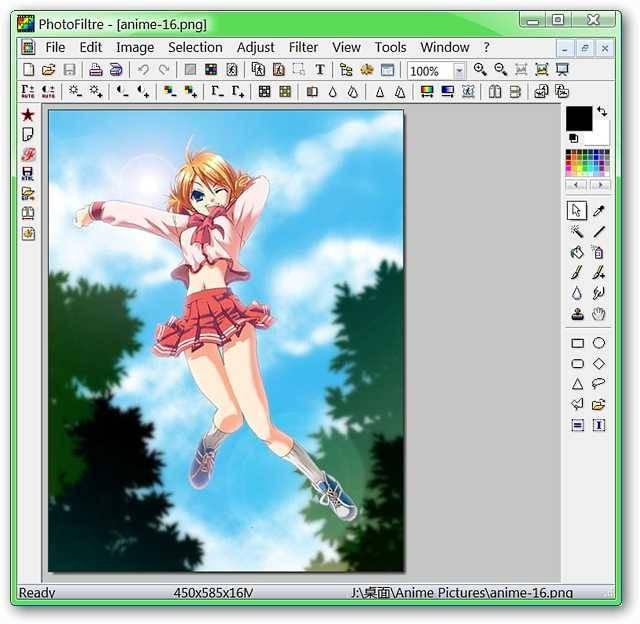This screenshot has height=624, width=640.
Task: Click the white background color swatch
Action: [x=602, y=138]
